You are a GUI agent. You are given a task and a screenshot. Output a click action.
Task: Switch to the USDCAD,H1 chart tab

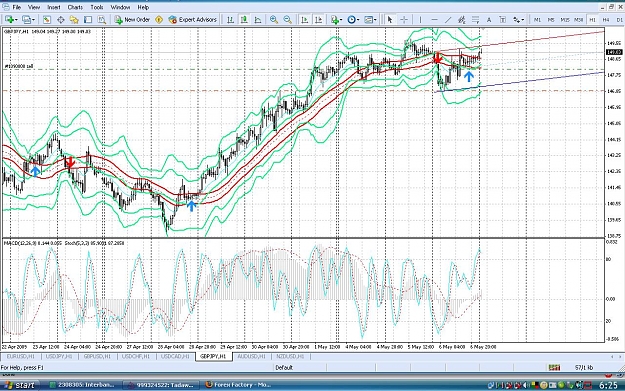(175, 356)
